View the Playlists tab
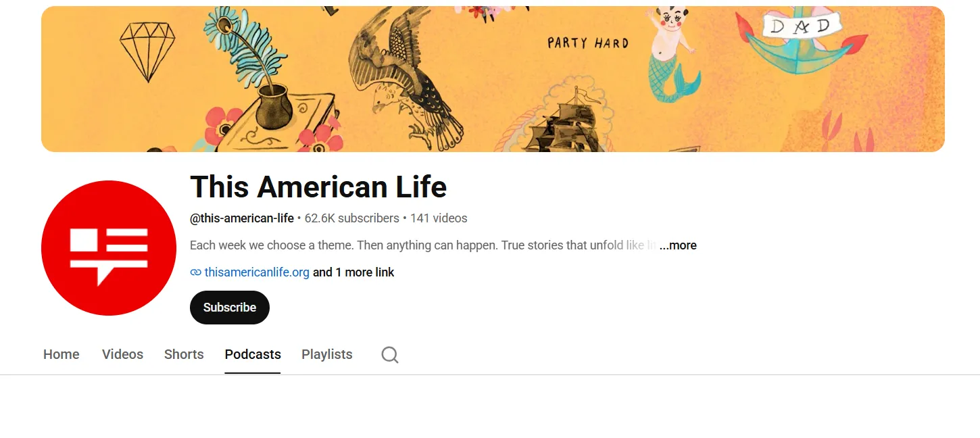The height and width of the screenshot is (438, 980). coord(327,354)
